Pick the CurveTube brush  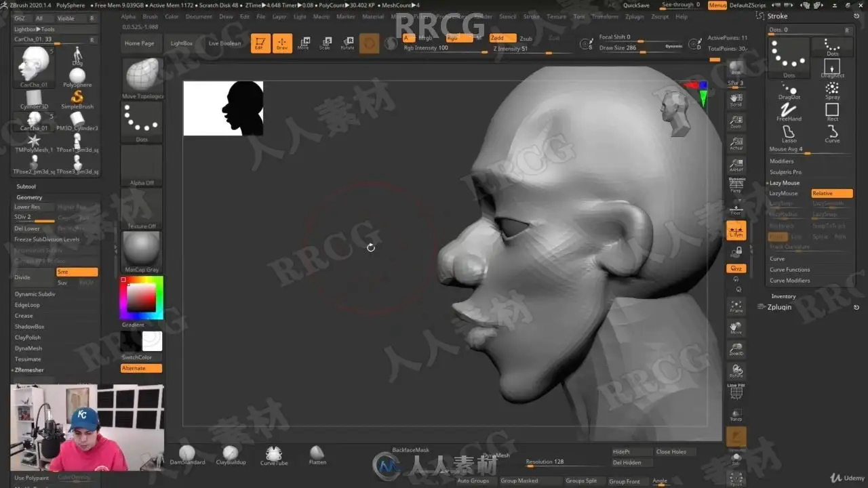click(x=274, y=455)
